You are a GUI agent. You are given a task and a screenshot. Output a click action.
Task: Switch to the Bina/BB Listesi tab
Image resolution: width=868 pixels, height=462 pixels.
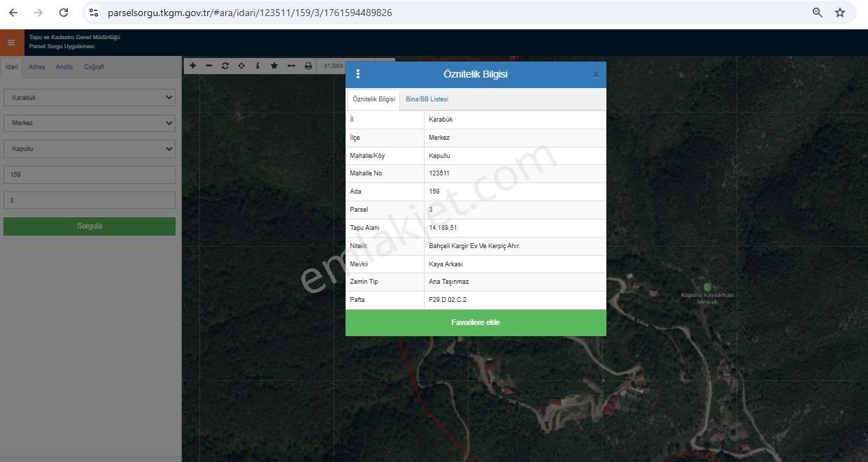tap(427, 99)
